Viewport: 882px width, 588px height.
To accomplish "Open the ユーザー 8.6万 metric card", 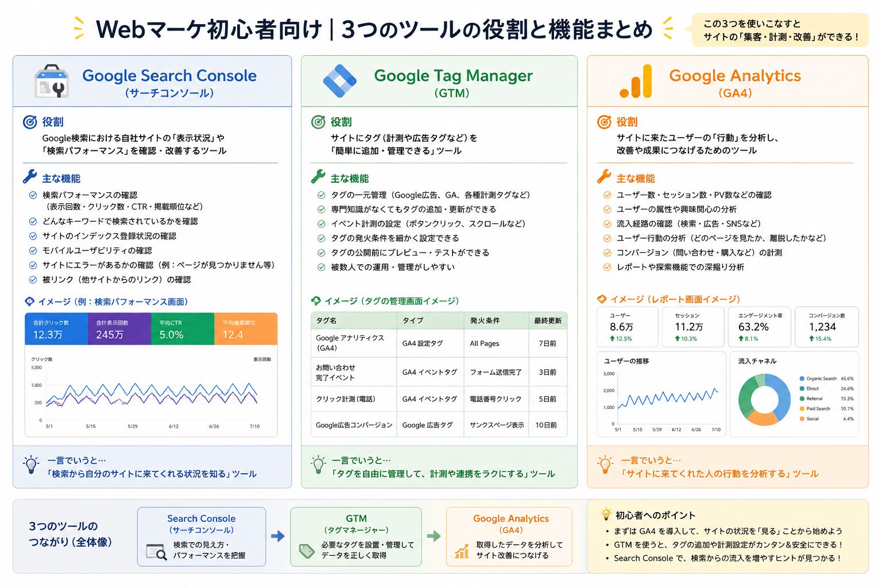I will pos(628,327).
